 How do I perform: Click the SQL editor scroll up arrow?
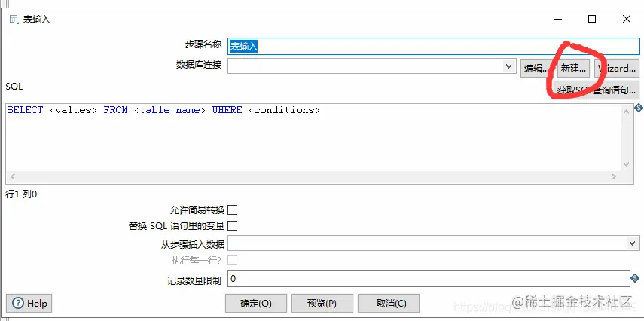(x=627, y=112)
